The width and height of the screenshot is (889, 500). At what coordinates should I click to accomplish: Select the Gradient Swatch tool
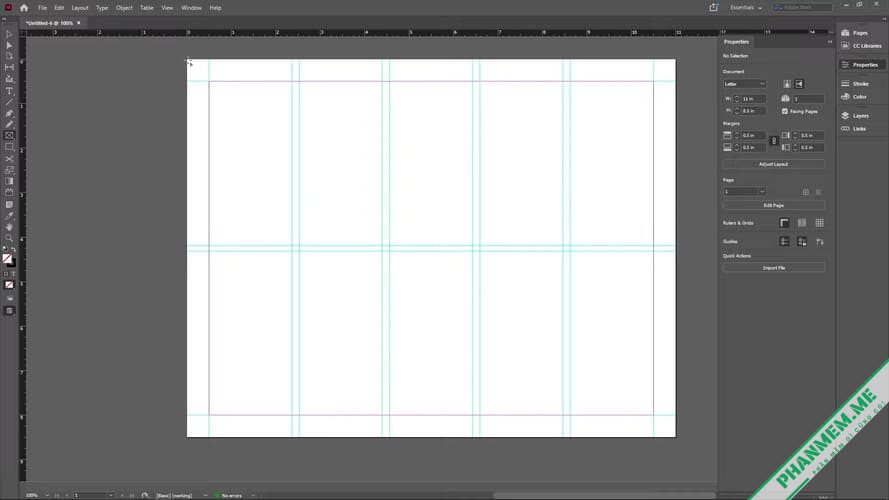(9, 181)
